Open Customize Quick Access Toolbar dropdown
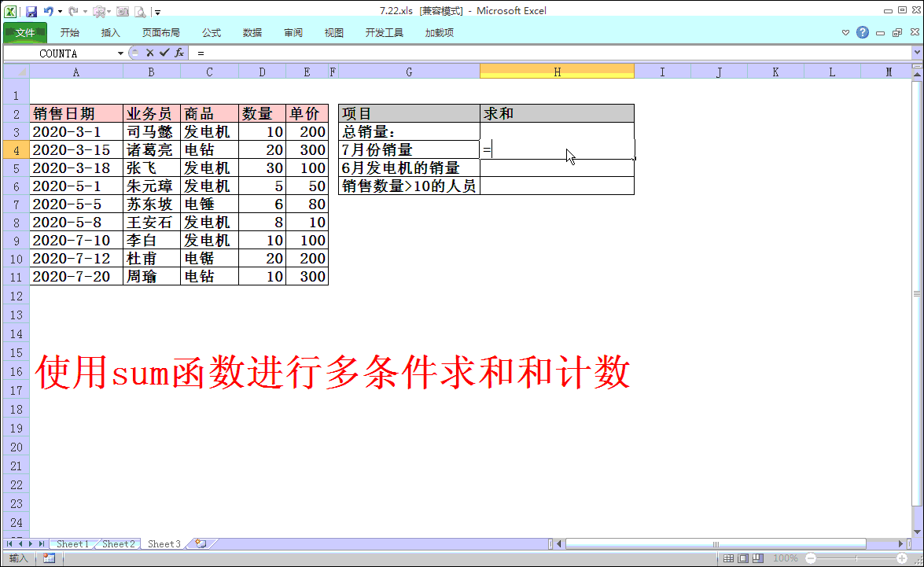924x567 pixels. (x=156, y=12)
